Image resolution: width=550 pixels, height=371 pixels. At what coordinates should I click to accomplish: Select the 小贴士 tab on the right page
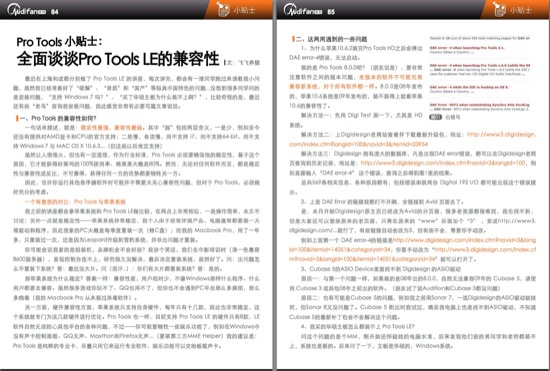coord(515,9)
